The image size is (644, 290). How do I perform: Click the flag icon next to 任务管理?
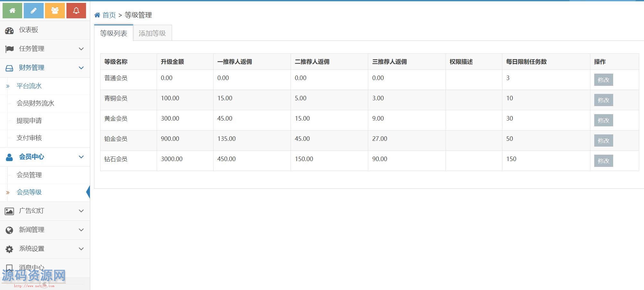[9, 49]
